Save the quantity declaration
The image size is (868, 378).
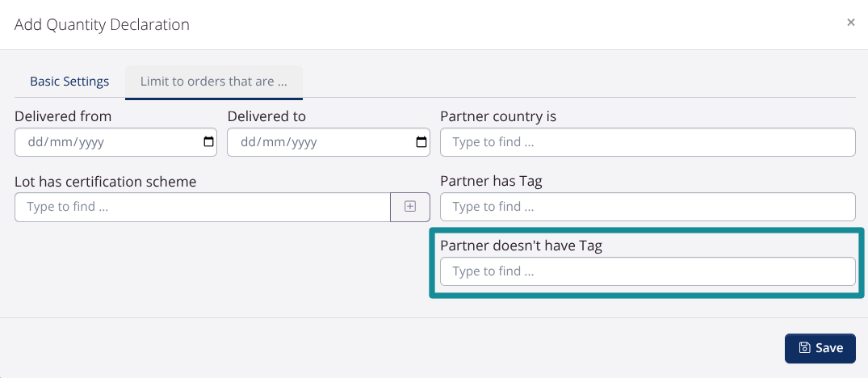pos(820,348)
